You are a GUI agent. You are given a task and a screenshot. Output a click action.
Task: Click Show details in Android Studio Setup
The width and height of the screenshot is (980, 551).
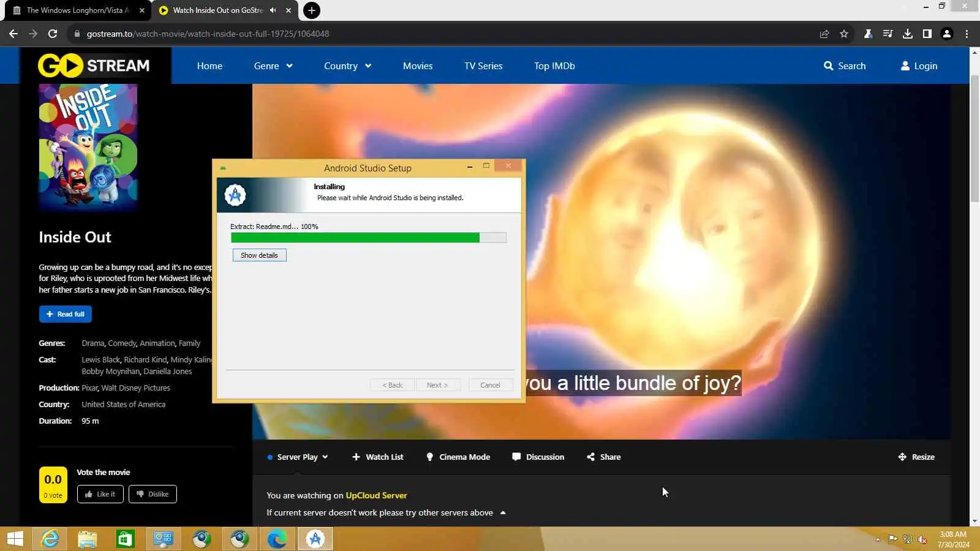tap(259, 255)
